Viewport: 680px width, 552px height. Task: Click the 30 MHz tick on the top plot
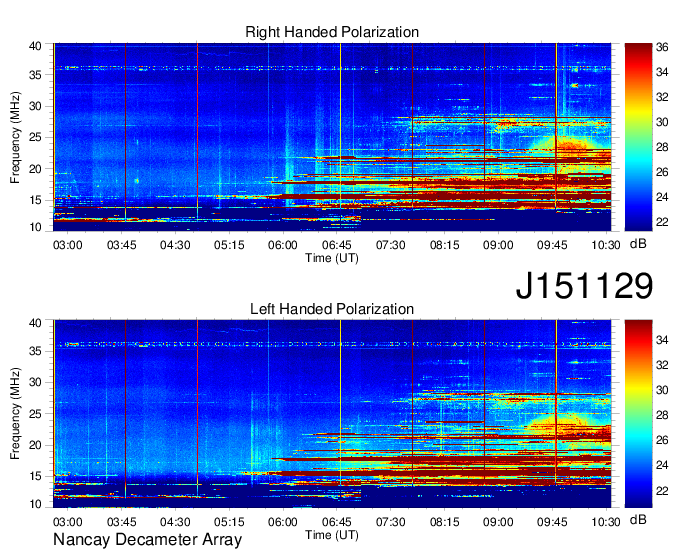point(35,106)
